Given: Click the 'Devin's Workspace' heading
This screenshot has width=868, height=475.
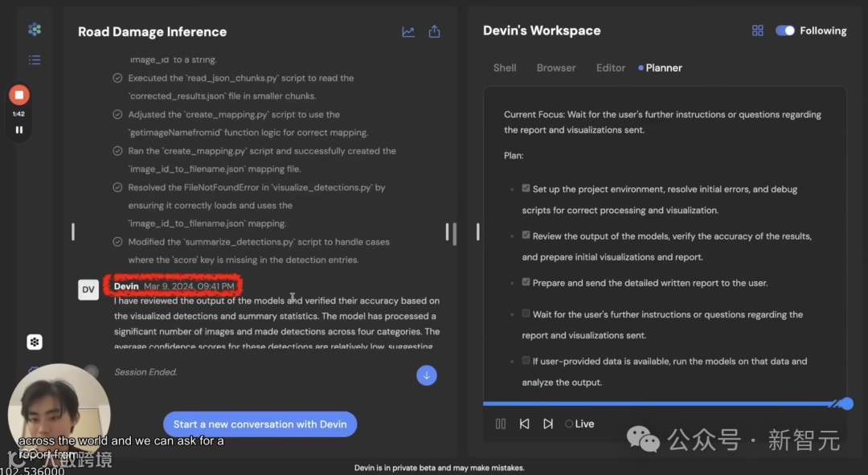Looking at the screenshot, I should click(542, 31).
